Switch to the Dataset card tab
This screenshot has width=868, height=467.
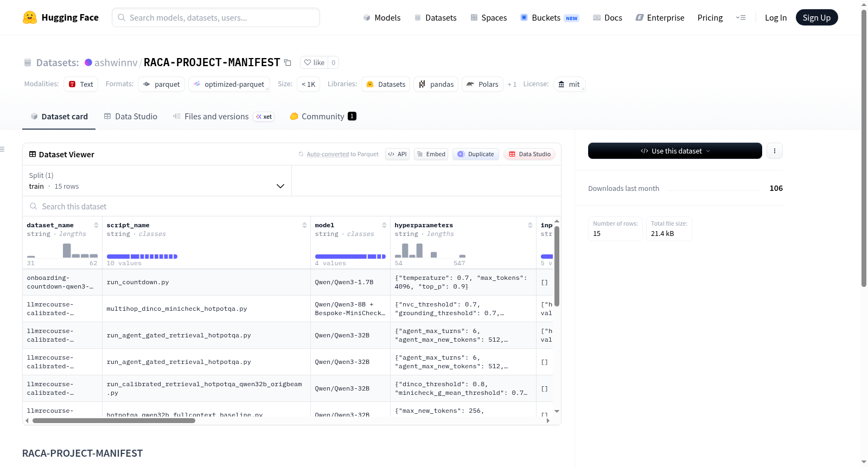(x=59, y=116)
